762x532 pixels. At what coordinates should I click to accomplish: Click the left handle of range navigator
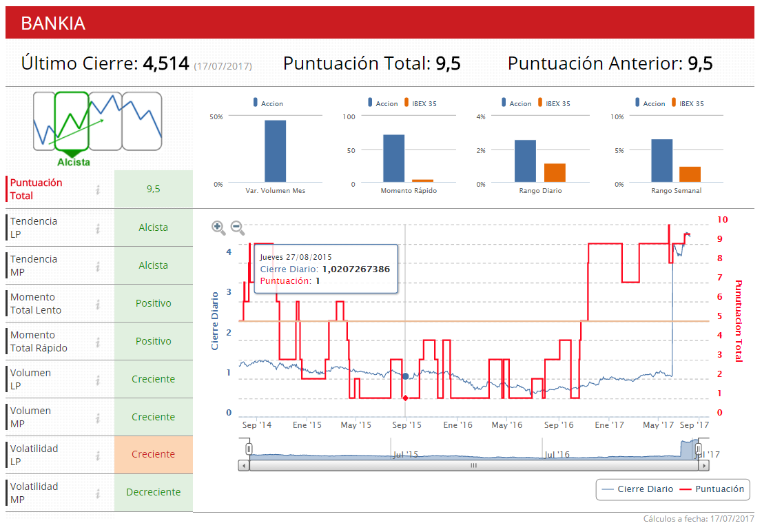(x=249, y=449)
